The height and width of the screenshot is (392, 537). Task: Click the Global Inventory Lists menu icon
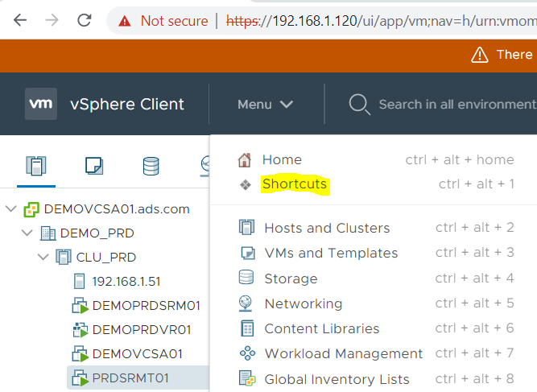coord(247,378)
